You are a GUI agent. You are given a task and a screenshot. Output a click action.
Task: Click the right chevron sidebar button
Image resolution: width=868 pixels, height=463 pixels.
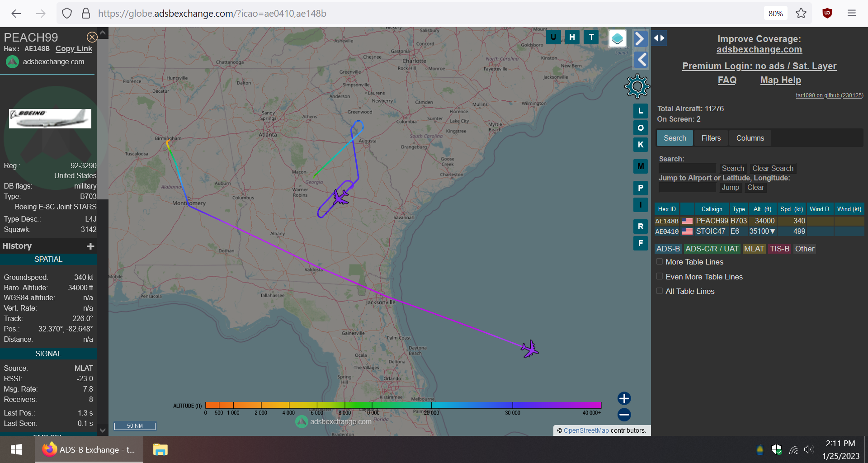[640, 39]
